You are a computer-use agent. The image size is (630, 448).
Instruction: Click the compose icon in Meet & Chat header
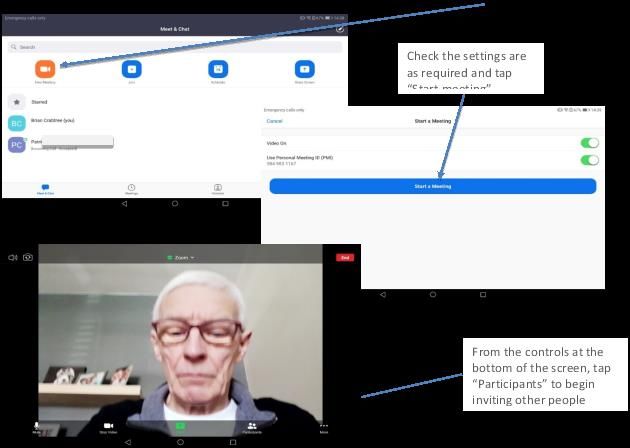tap(340, 29)
